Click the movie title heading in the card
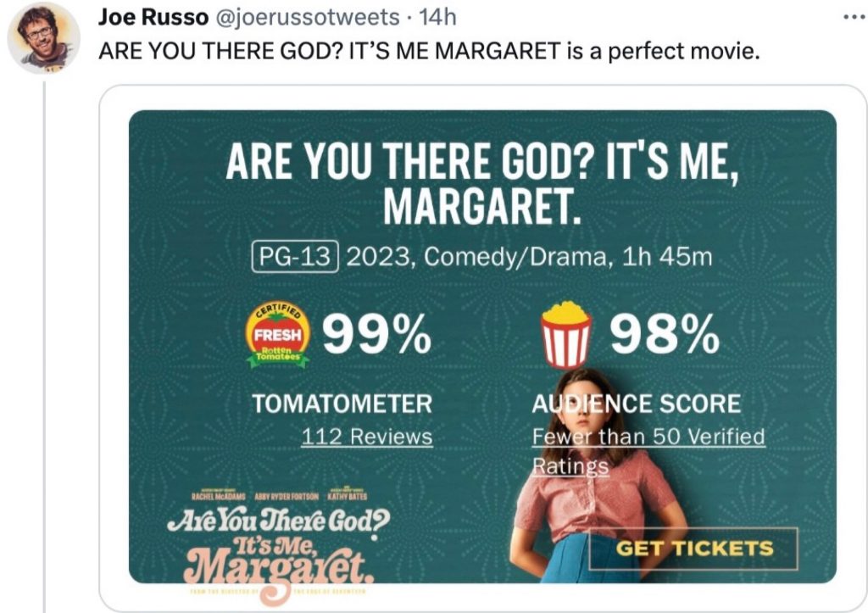The width and height of the screenshot is (868, 613). [481, 183]
